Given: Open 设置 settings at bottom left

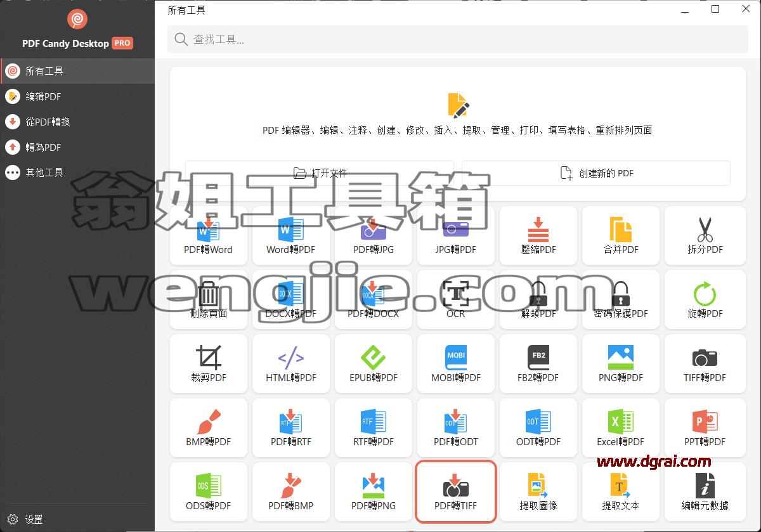Looking at the screenshot, I should point(25,519).
